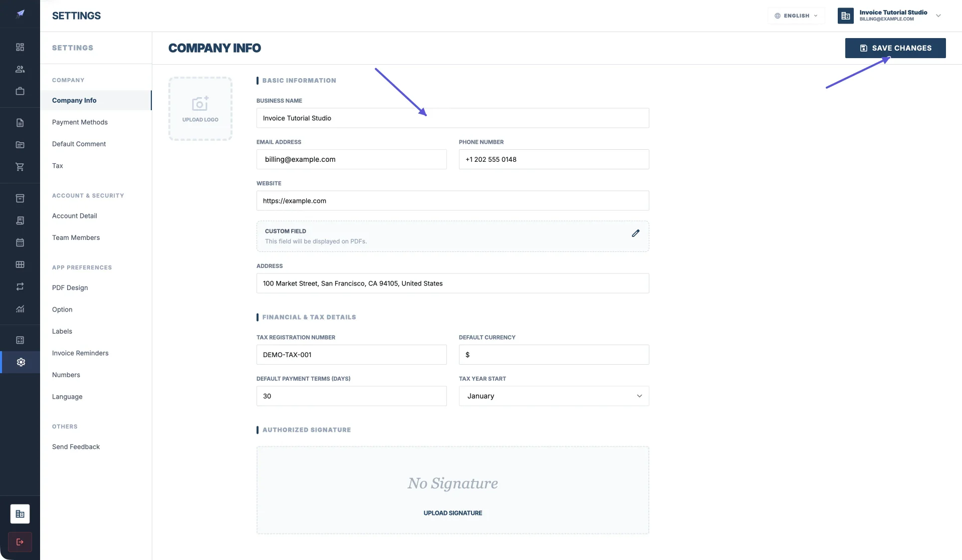Screen dimensions: 962x560
Task: Click the Upload Logo box
Action: pyautogui.click(x=200, y=109)
